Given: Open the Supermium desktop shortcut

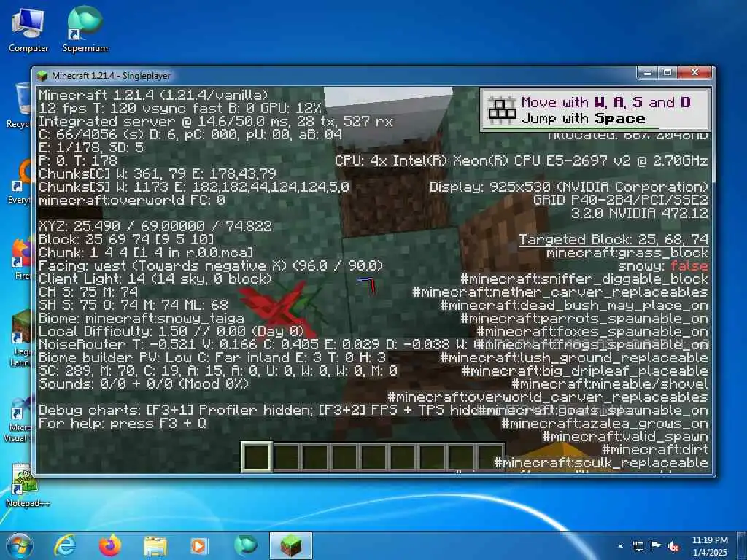Looking at the screenshot, I should coord(85,29).
